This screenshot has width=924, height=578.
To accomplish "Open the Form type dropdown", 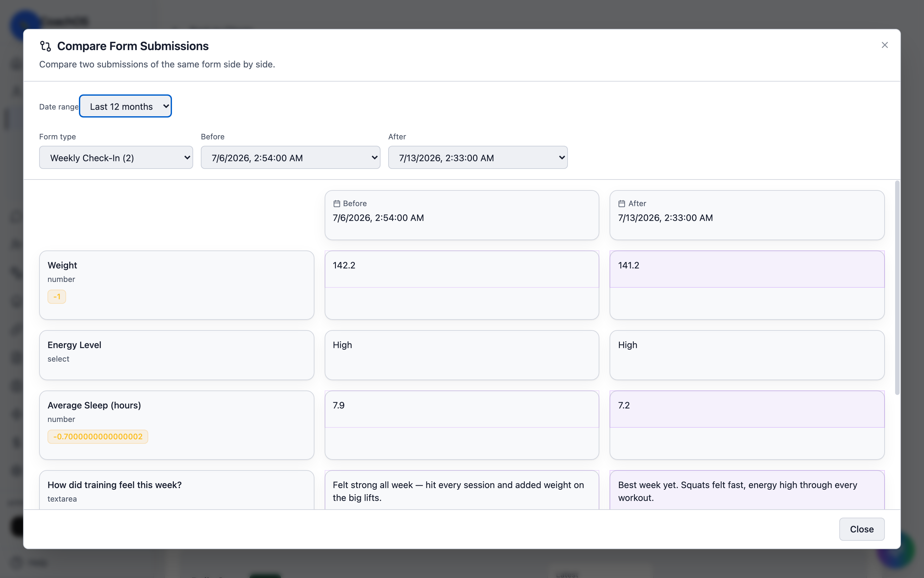I will (x=116, y=157).
